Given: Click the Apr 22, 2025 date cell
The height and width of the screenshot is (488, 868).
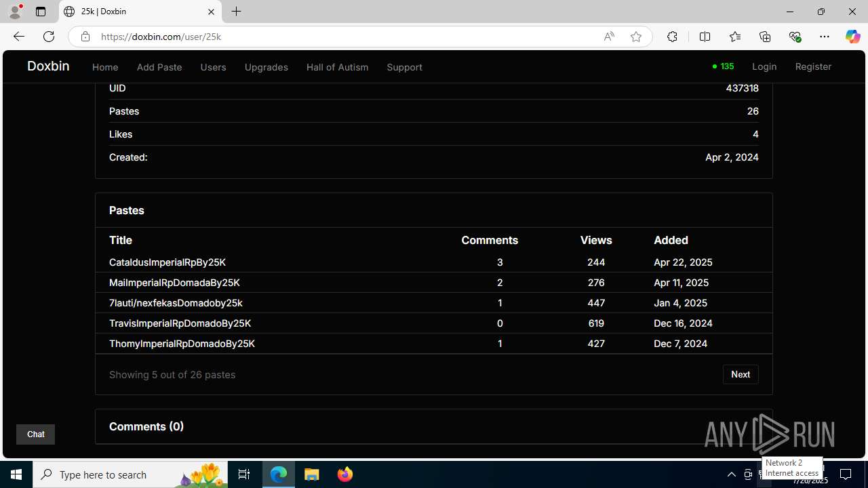Looking at the screenshot, I should 683,262.
